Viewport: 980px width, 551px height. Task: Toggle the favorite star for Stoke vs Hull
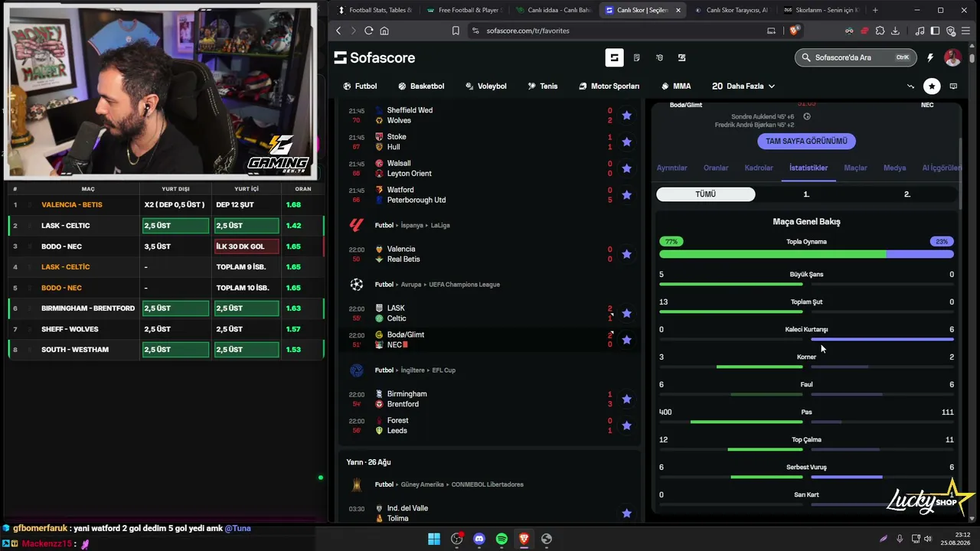(x=626, y=142)
